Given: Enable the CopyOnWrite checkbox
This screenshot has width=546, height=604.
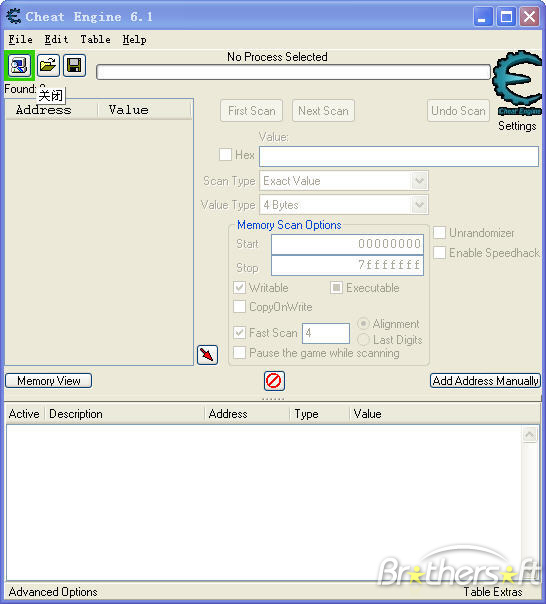Looking at the screenshot, I should (x=239, y=307).
